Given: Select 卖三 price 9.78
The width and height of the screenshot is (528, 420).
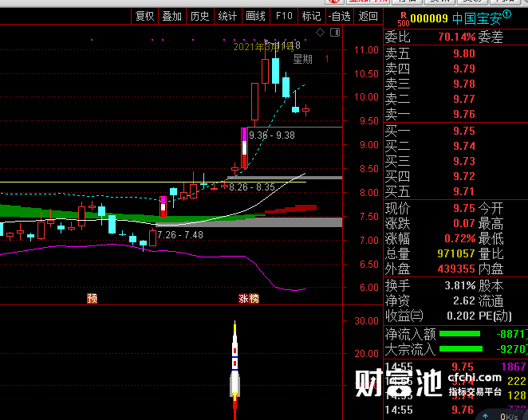Looking at the screenshot, I should click(464, 84).
